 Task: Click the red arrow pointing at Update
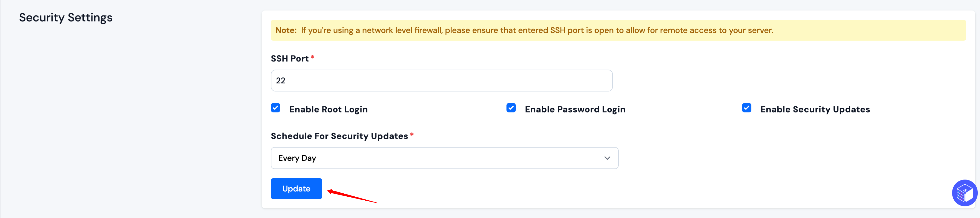click(352, 196)
